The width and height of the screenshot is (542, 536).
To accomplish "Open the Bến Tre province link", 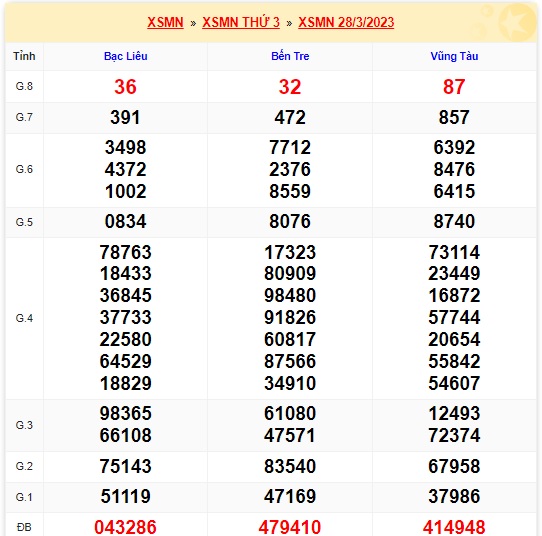I will [x=290, y=56].
